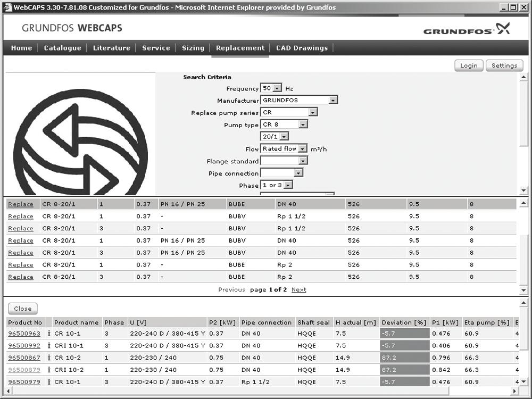Open product number 96500879 link
532x399 pixels.
tap(24, 370)
